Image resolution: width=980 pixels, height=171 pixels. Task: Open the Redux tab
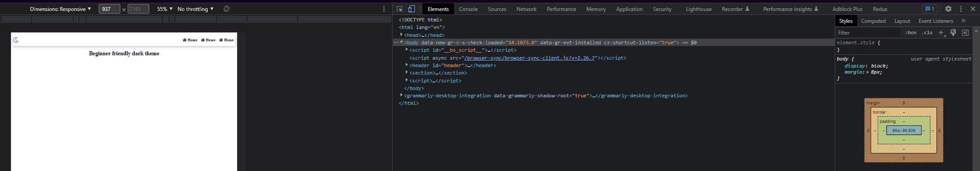click(x=880, y=9)
